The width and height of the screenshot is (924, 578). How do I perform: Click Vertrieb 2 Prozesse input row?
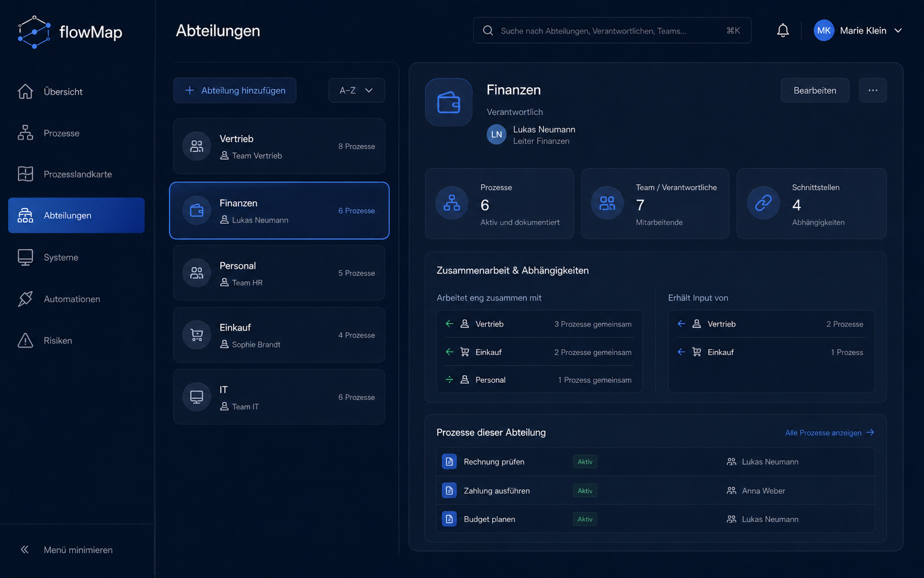click(x=771, y=324)
